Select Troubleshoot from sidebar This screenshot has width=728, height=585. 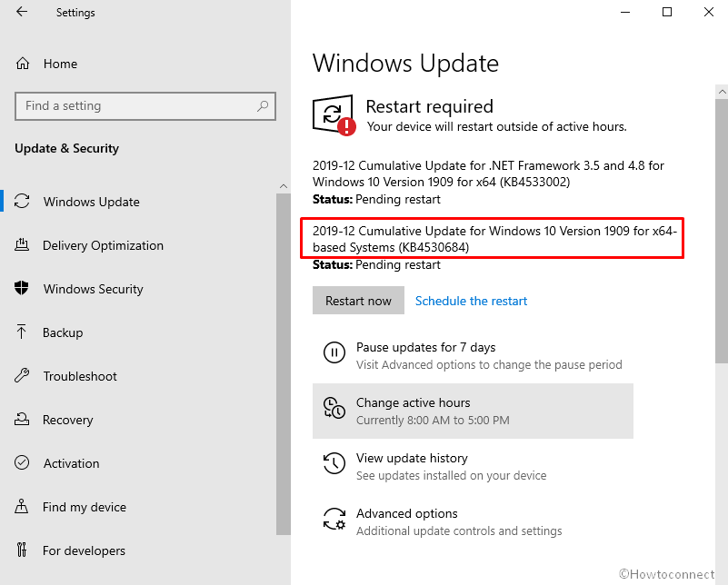click(80, 376)
